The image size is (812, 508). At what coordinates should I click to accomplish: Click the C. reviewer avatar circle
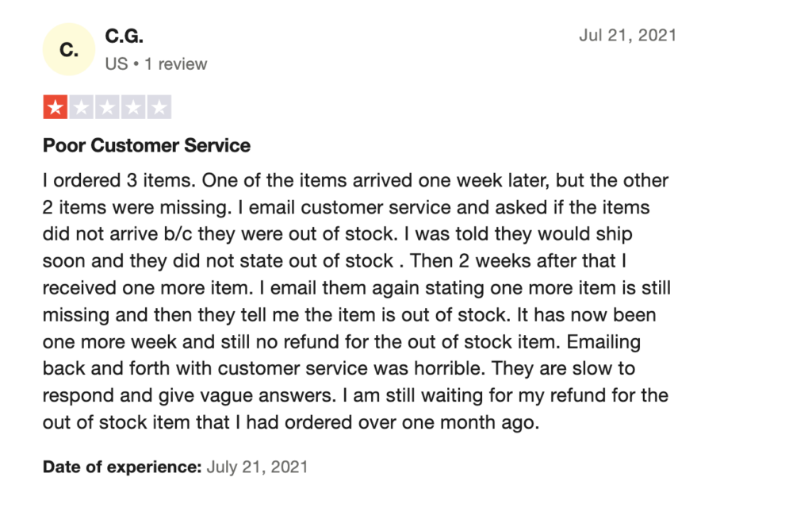click(69, 49)
